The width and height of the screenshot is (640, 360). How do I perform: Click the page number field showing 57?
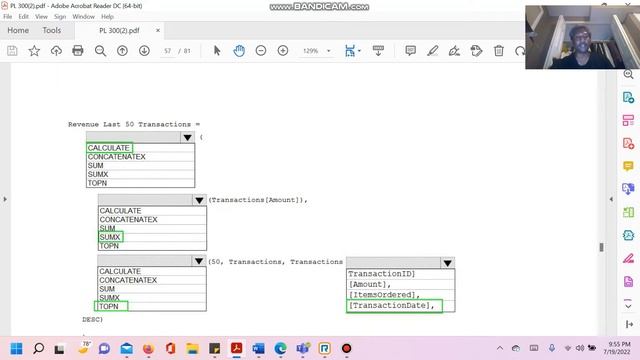point(168,51)
